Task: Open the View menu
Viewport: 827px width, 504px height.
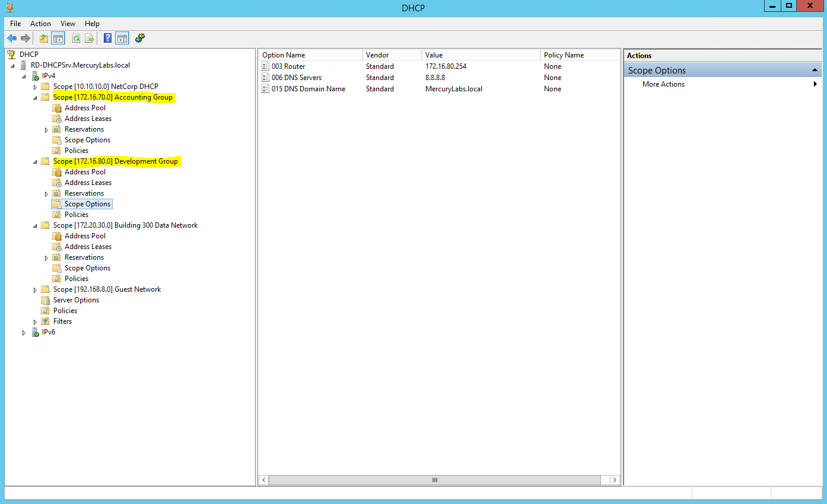Action: [68, 24]
